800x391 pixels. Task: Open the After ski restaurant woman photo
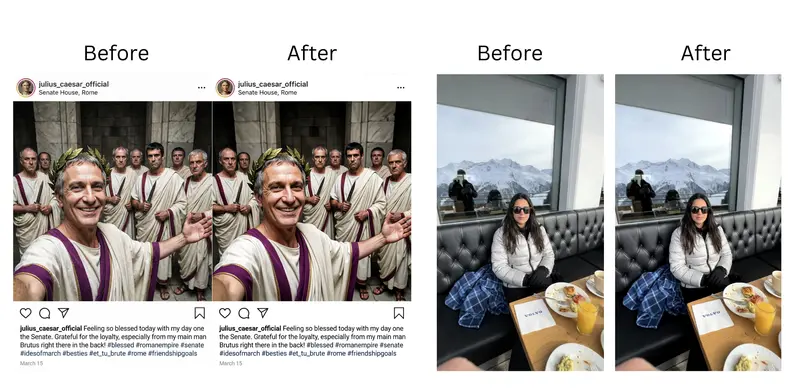point(698,223)
